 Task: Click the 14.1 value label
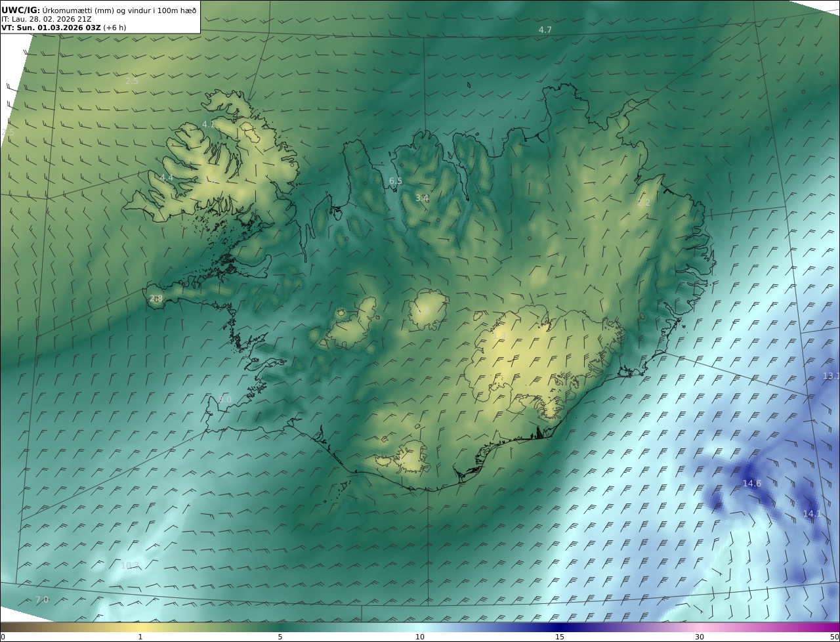[x=812, y=513]
